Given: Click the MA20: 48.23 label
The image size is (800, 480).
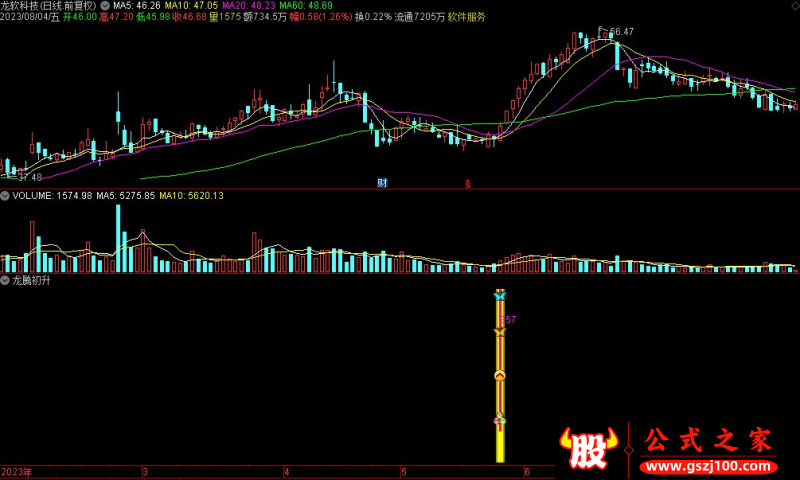Looking at the screenshot, I should (249, 6).
